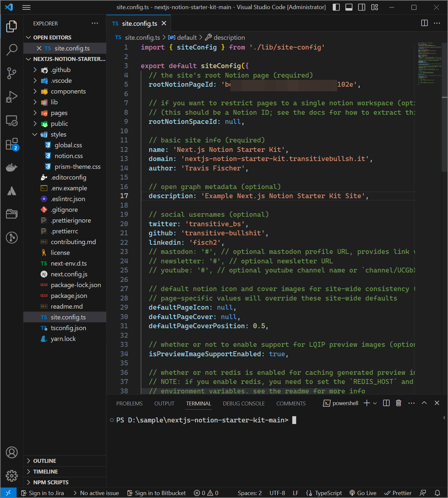
Task: Click No active issue status item
Action: [x=96, y=493]
